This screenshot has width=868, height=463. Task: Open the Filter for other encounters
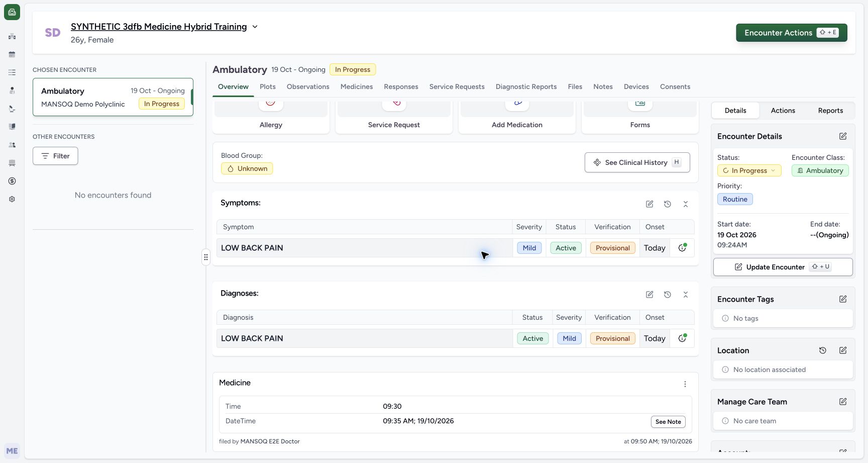(55, 156)
